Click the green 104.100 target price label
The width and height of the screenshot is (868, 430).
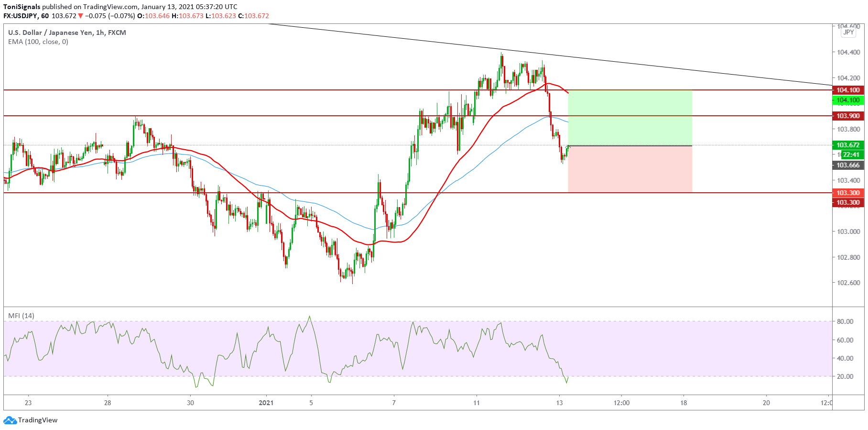[x=848, y=100]
